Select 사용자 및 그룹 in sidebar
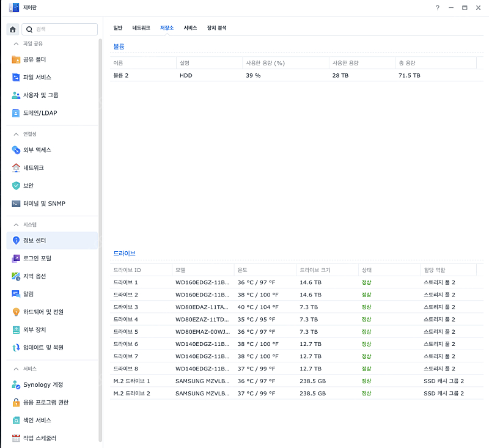 point(15,95)
